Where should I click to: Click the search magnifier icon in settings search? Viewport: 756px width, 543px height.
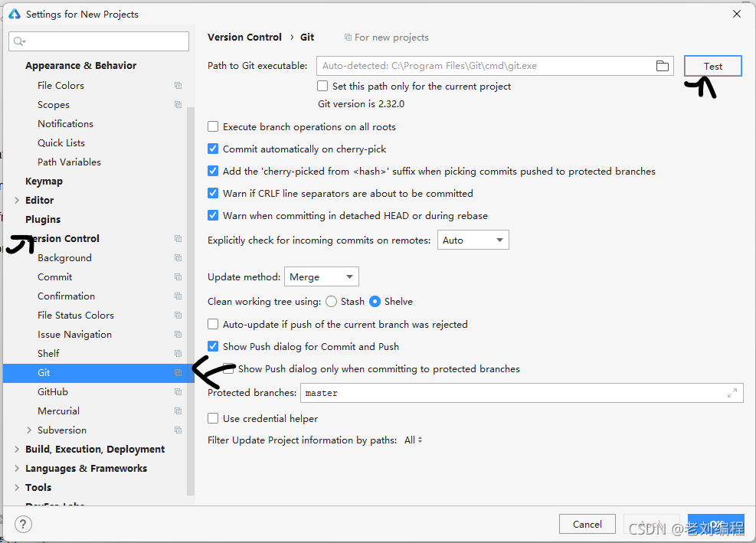19,41
